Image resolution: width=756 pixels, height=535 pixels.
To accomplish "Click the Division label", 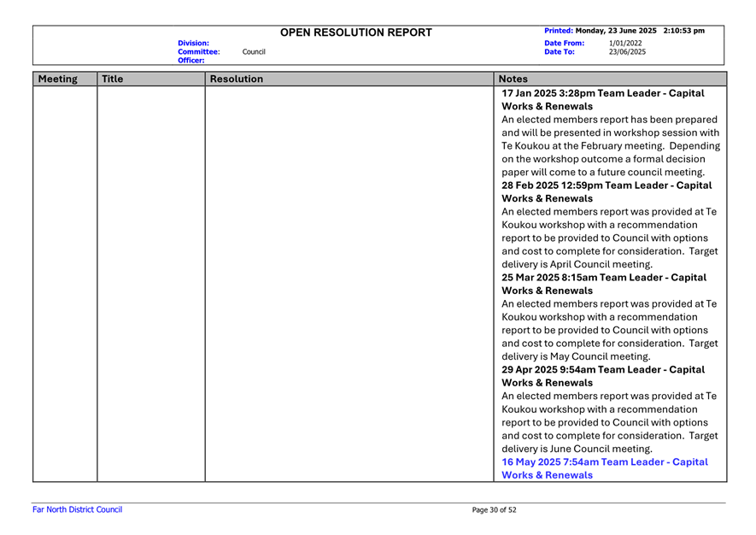I will coord(193,43).
